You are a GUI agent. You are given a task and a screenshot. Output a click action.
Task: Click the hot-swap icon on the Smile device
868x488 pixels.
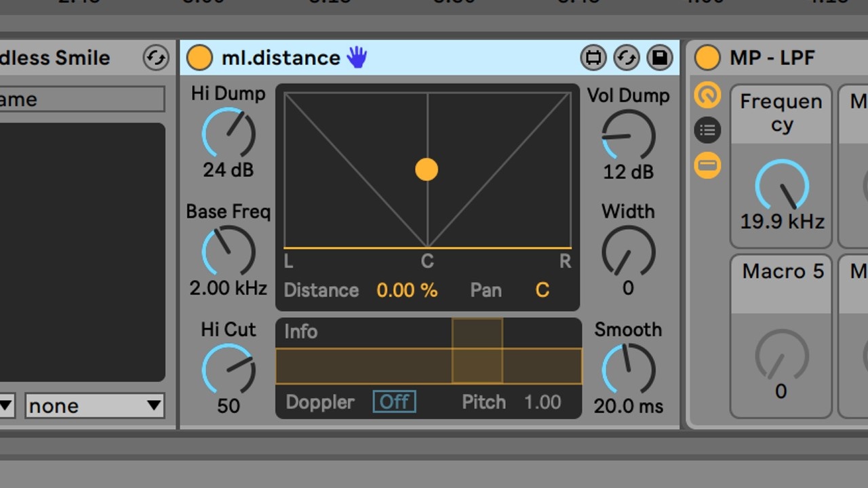[156, 58]
